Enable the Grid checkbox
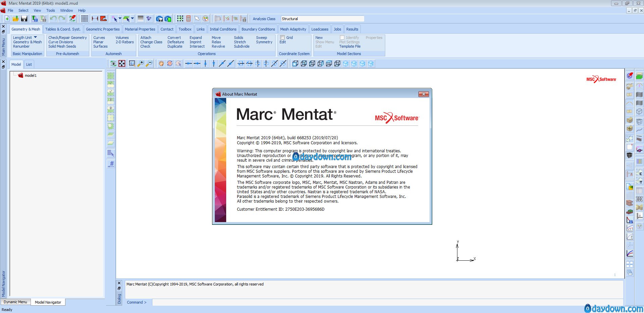644x313 pixels. tap(283, 38)
